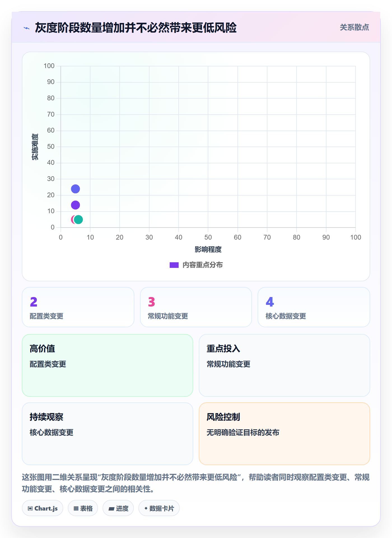Click the 关系散点 label in the header

pyautogui.click(x=354, y=27)
